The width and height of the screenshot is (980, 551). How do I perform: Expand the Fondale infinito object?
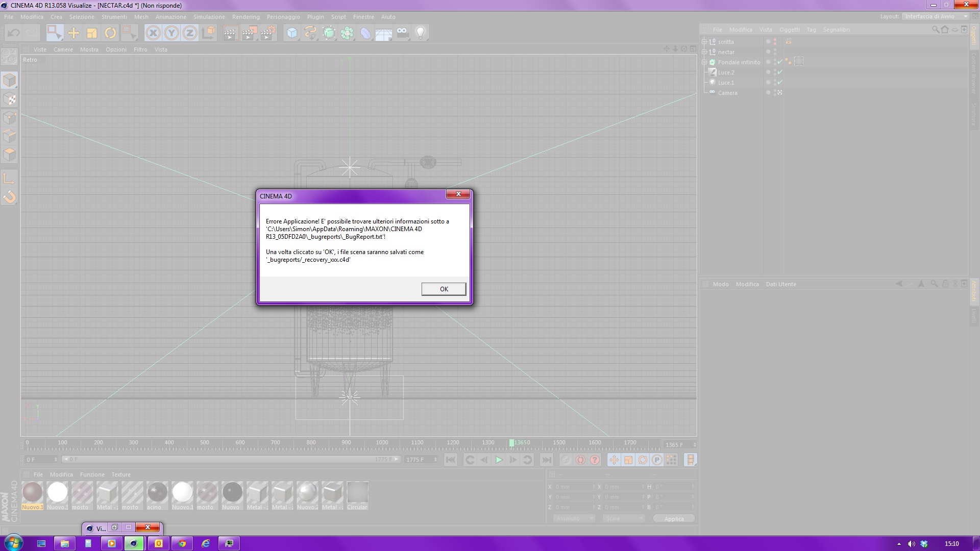pyautogui.click(x=704, y=62)
